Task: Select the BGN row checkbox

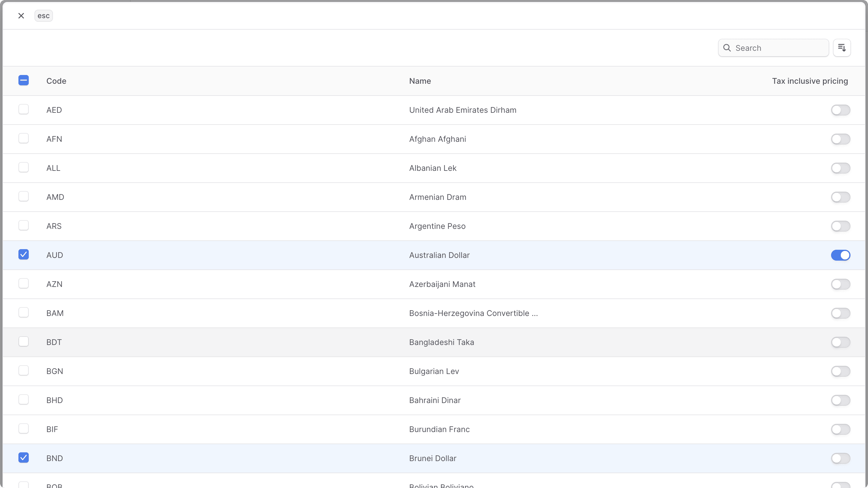Action: click(x=24, y=371)
